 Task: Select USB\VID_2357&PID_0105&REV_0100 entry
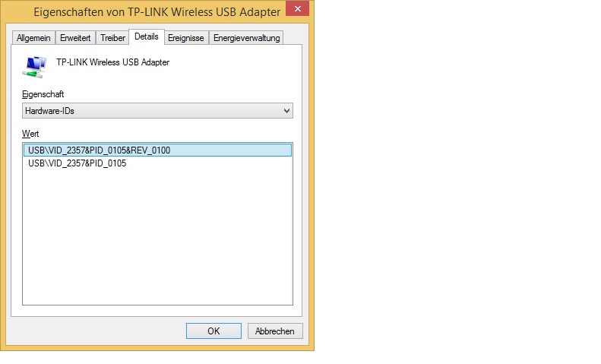[x=157, y=150]
